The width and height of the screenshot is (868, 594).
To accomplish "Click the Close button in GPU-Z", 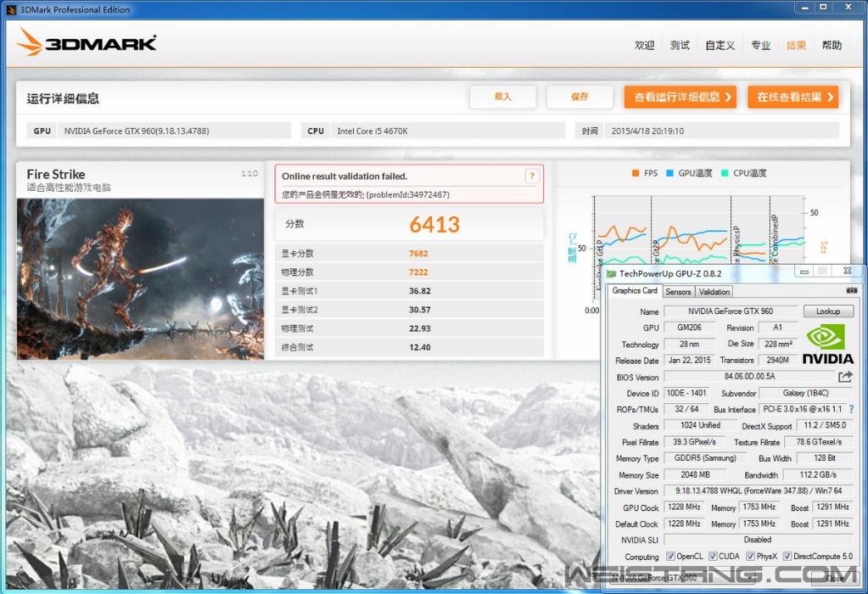I will (x=834, y=578).
